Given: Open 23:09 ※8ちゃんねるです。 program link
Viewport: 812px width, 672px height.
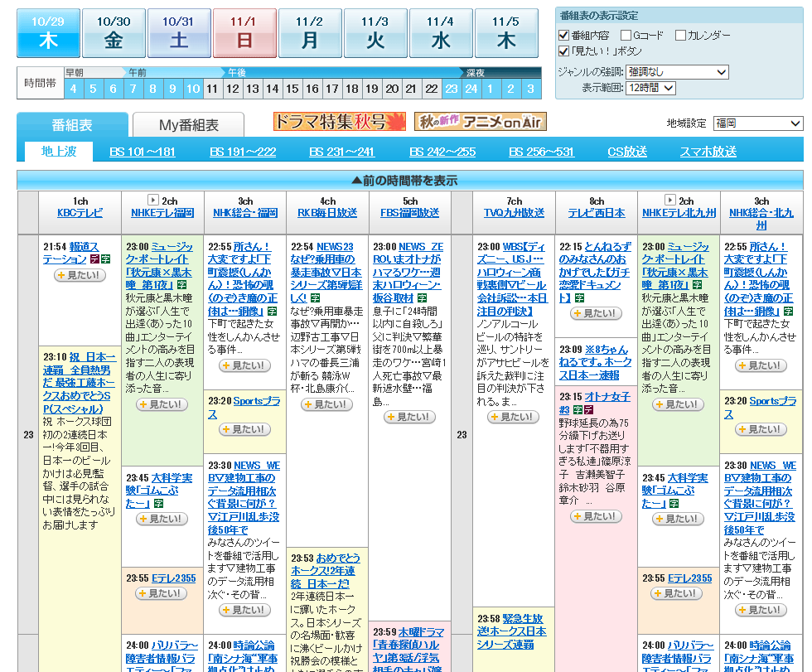Looking at the screenshot, I should coord(595,362).
